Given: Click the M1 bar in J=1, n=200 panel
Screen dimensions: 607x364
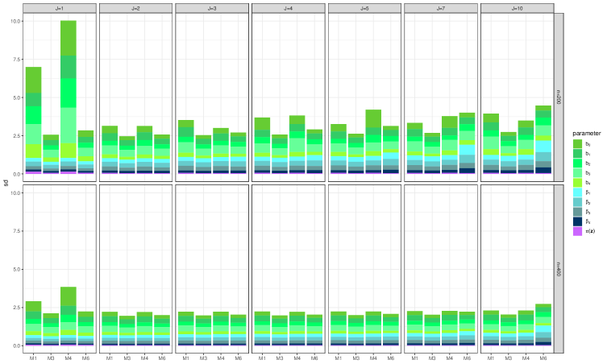Looking at the screenshot, I should [33, 120].
